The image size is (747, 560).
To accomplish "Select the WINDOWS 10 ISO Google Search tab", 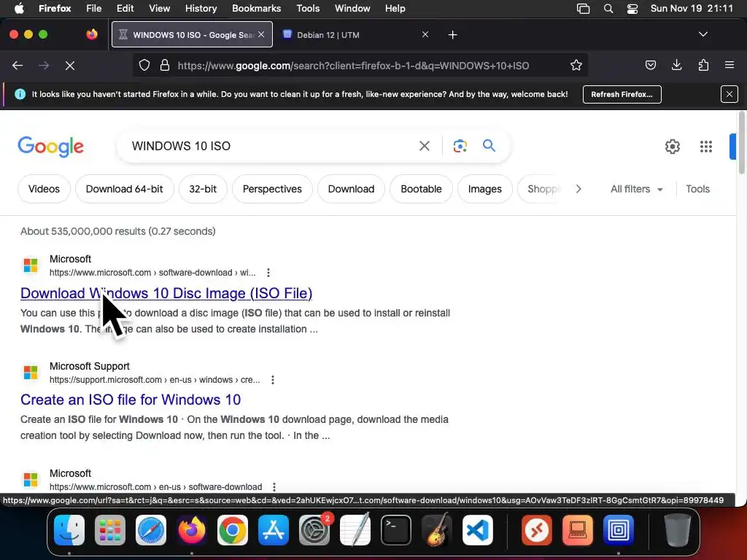I will (192, 35).
